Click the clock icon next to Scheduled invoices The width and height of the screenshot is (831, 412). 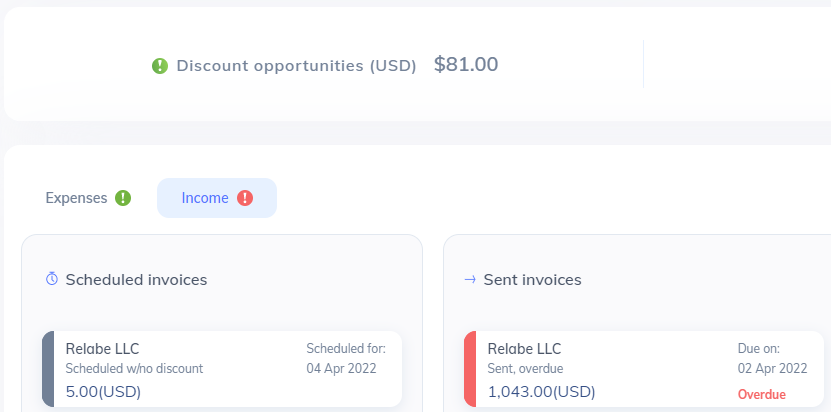click(52, 279)
